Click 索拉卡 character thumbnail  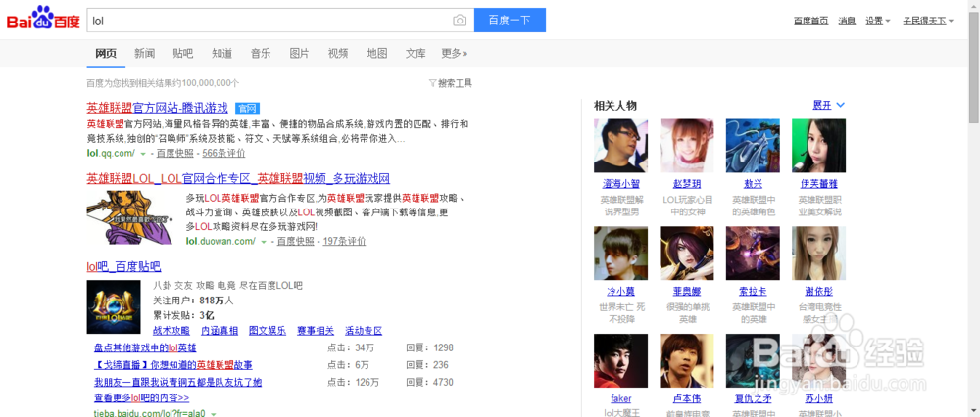(753, 253)
